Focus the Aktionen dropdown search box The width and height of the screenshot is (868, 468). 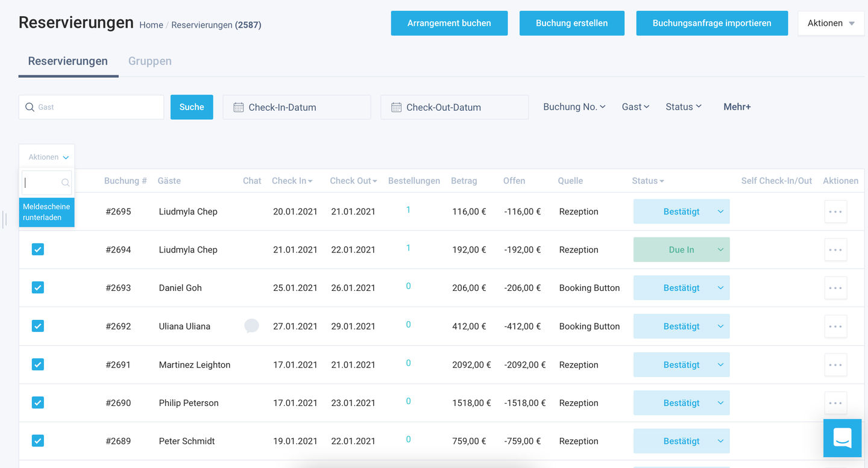click(x=47, y=183)
